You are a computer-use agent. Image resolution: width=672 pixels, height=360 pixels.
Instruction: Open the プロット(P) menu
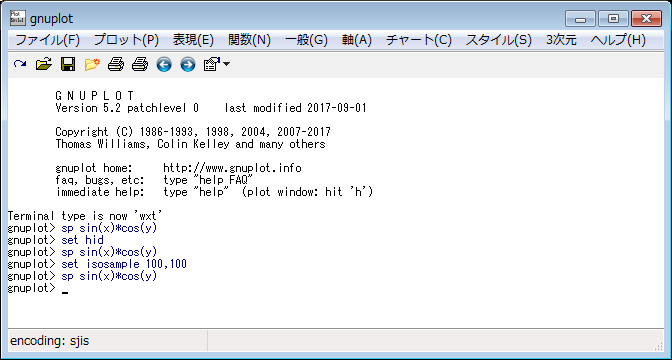(126, 40)
